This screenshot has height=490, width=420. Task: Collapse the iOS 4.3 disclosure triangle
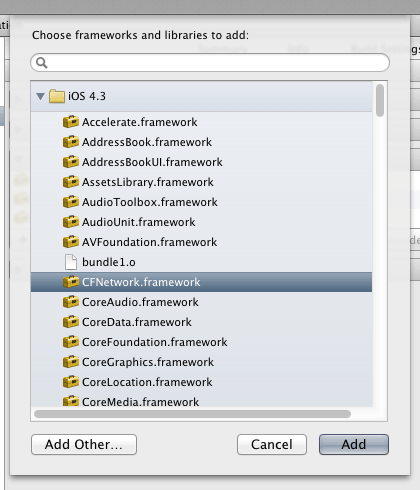(41, 97)
